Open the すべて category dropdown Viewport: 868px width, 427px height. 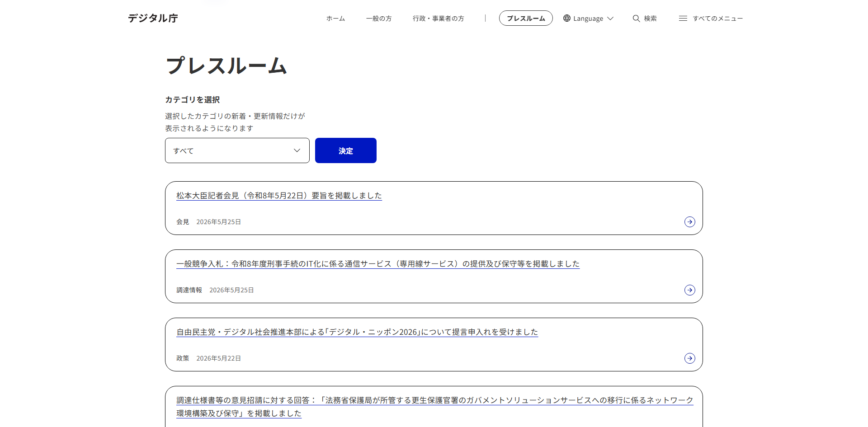(237, 150)
